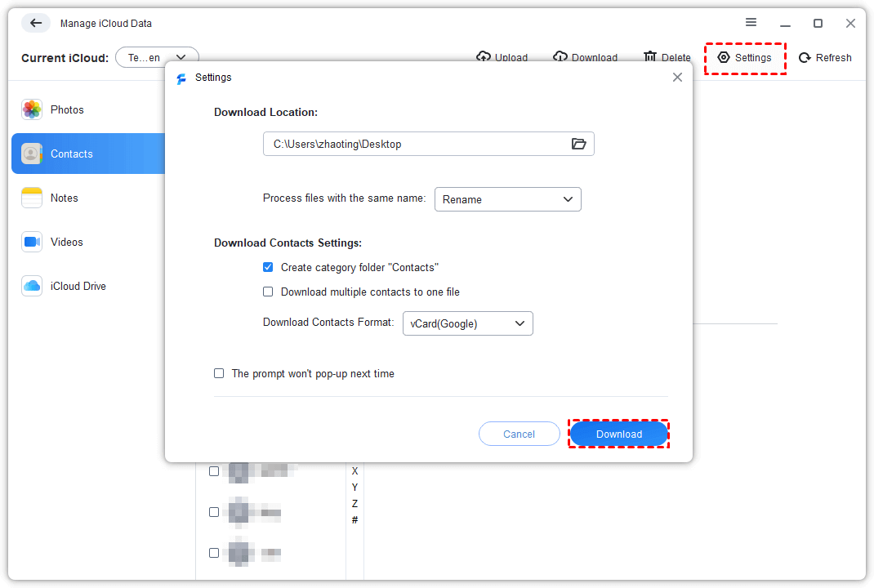Open the vCard(Google) format dropdown
Image resolution: width=874 pixels, height=588 pixels.
[468, 324]
